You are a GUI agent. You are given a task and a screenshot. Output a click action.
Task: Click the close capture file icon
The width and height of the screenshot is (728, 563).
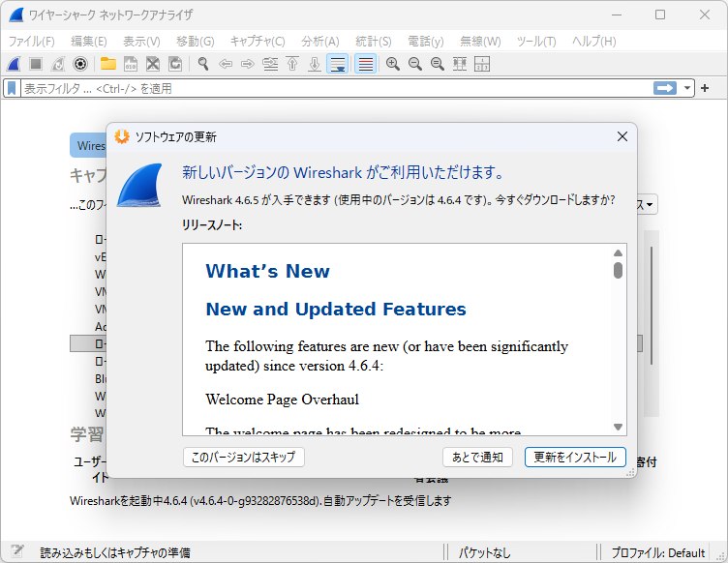pyautogui.click(x=153, y=64)
